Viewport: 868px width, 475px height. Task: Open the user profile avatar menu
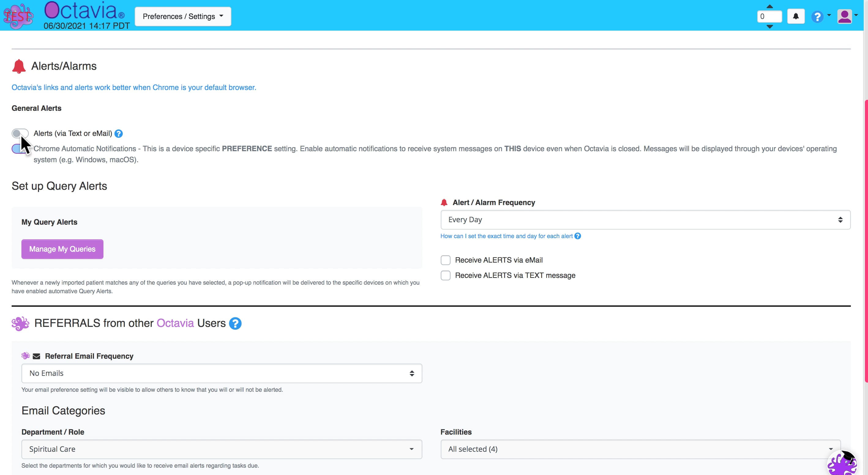tap(844, 16)
